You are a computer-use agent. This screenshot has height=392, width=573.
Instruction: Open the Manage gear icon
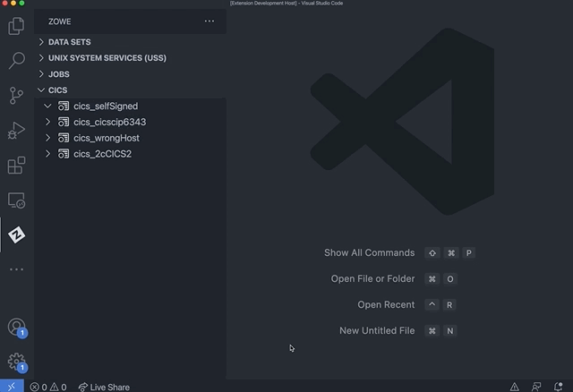pos(16,362)
